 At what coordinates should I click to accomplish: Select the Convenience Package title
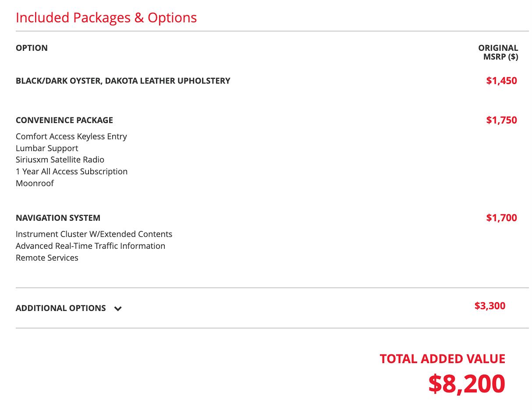[x=64, y=120]
